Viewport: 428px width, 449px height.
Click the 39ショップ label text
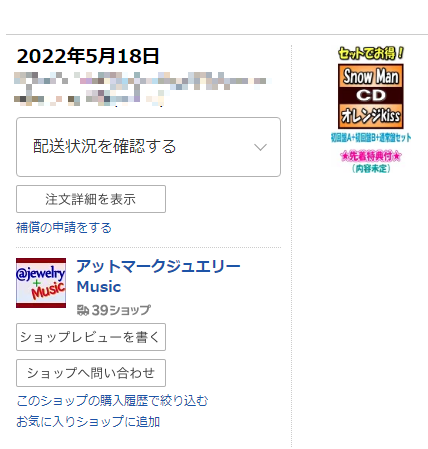121,310
